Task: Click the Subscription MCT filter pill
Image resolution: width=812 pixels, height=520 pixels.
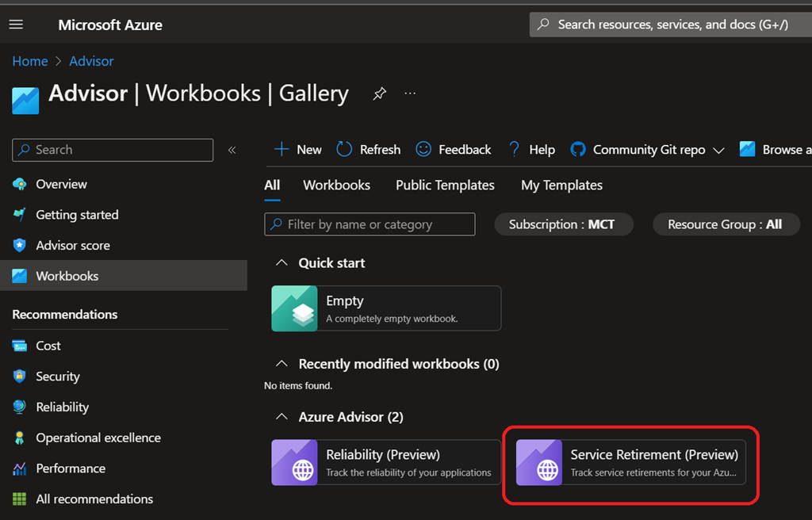Action: pyautogui.click(x=562, y=224)
